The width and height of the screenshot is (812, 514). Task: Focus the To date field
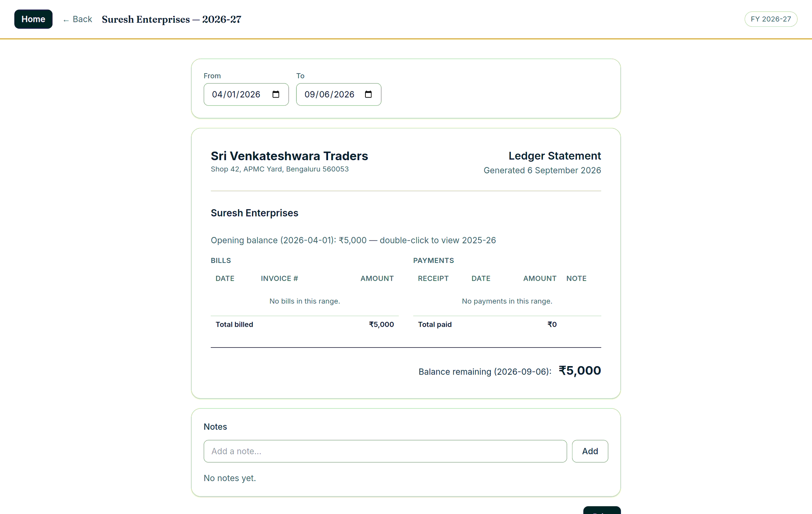pos(339,94)
